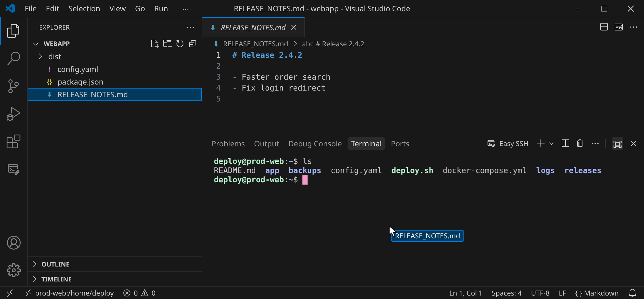Open Source Control view

coord(13,86)
